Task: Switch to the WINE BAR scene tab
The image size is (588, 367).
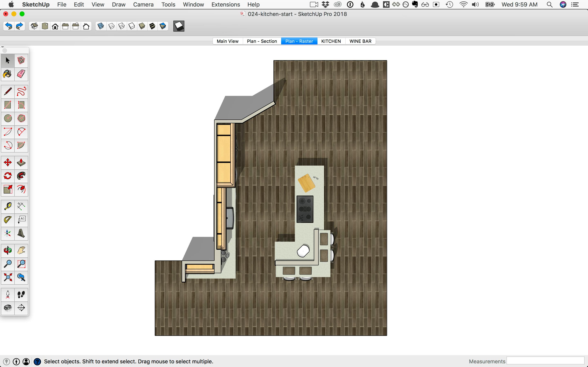Action: coord(360,41)
